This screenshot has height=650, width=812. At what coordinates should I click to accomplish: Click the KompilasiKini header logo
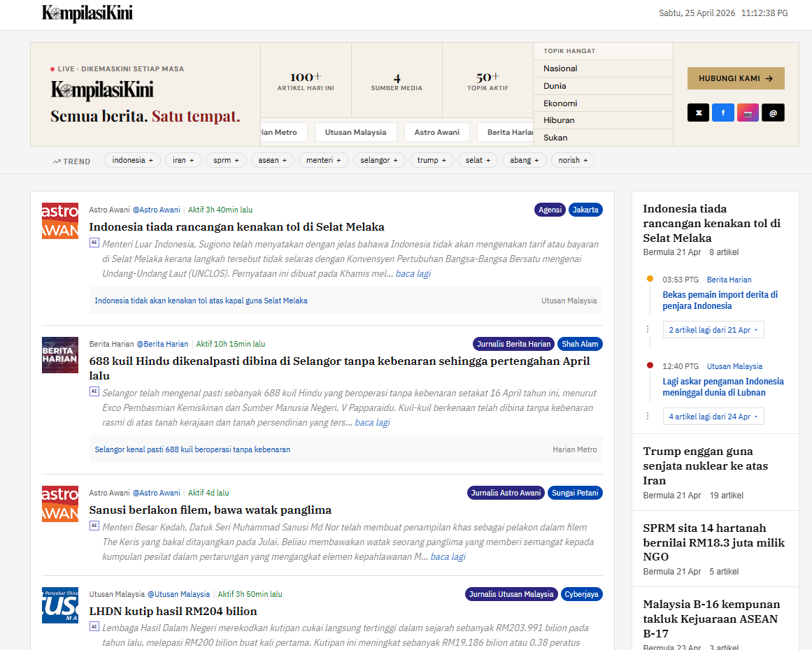pyautogui.click(x=87, y=13)
